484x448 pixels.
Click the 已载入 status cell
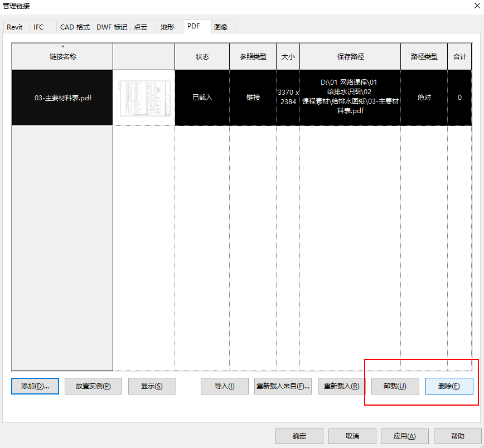tap(202, 98)
